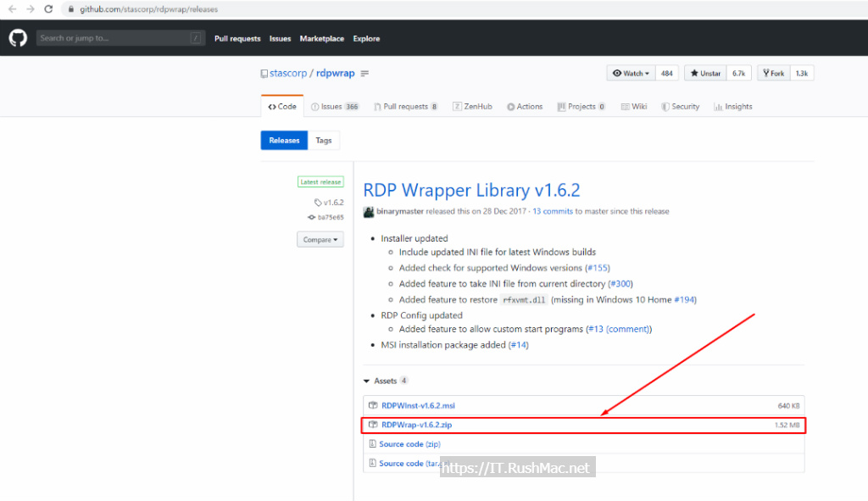Download RDPWInst-v1.6.2.msi
868x501 pixels.
(418, 406)
